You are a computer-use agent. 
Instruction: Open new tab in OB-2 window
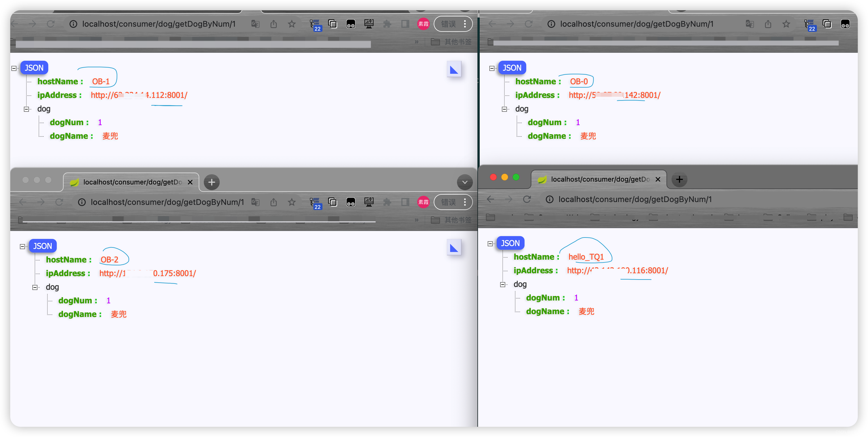pos(212,182)
